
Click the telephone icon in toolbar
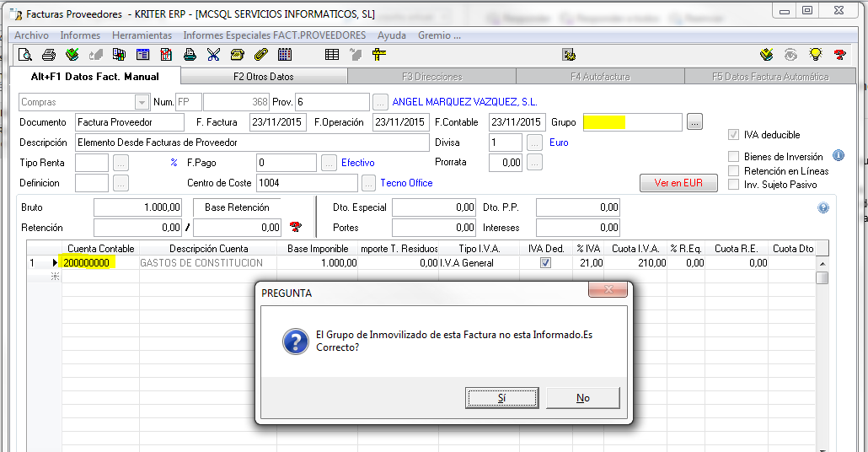(x=237, y=55)
